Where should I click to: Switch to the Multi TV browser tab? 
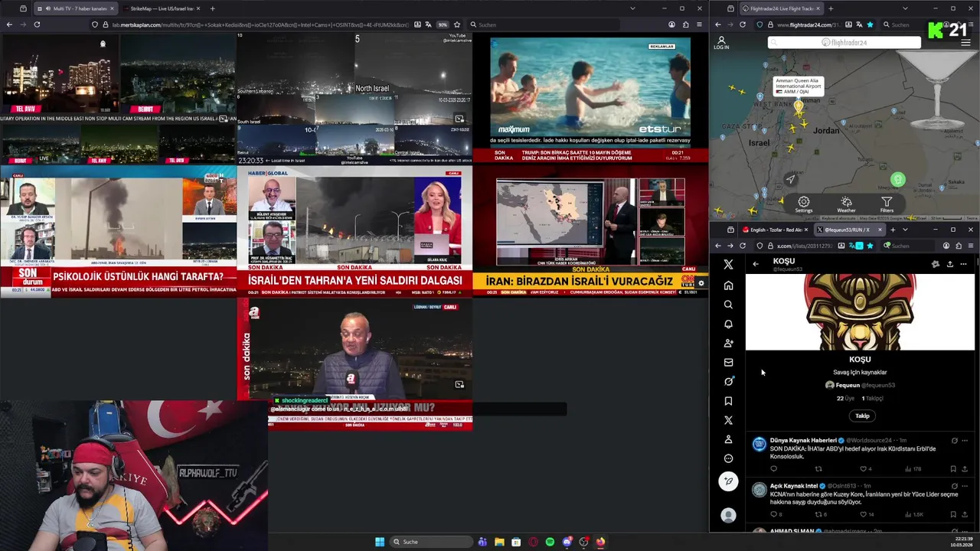[x=75, y=8]
